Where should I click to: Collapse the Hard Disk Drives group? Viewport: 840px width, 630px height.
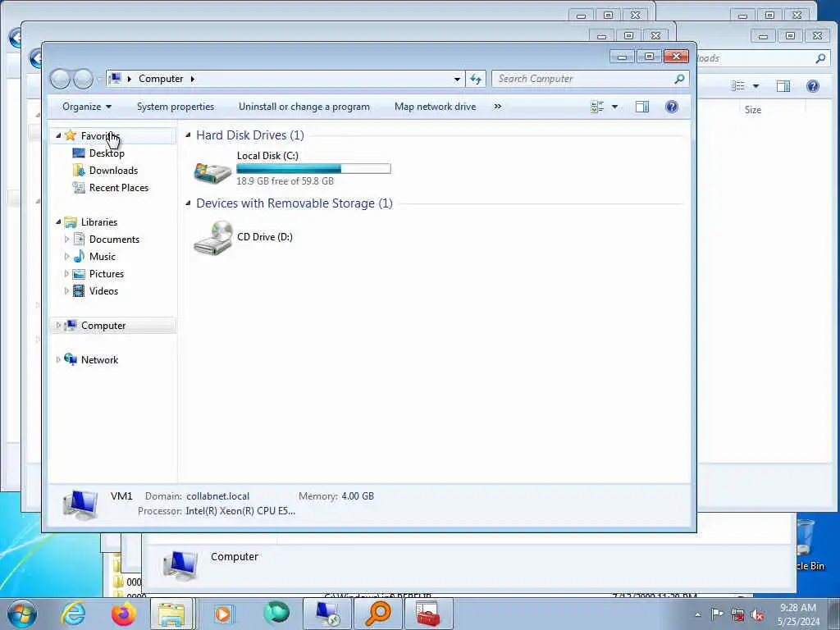(x=188, y=135)
